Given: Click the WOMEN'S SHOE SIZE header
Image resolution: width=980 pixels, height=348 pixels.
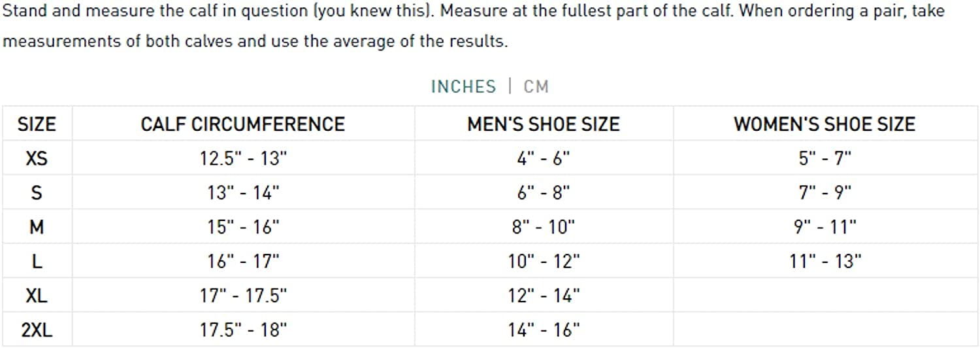Looking at the screenshot, I should pos(825,124).
